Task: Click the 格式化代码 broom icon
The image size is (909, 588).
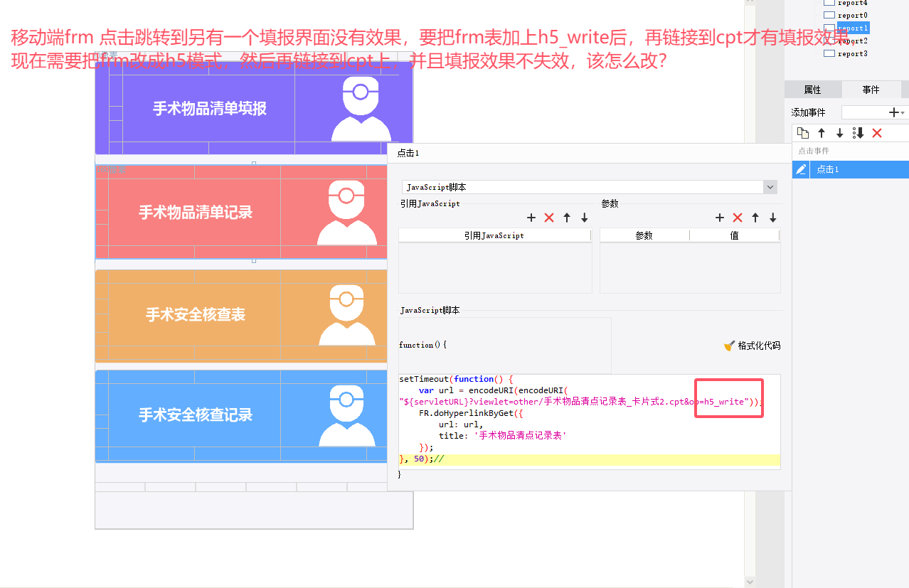Action: click(729, 346)
